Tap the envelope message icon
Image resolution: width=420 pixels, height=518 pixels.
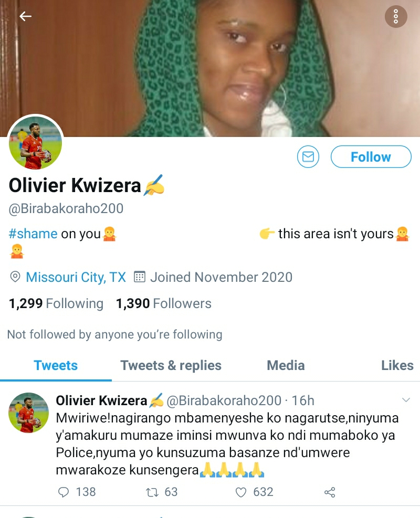pos(308,157)
